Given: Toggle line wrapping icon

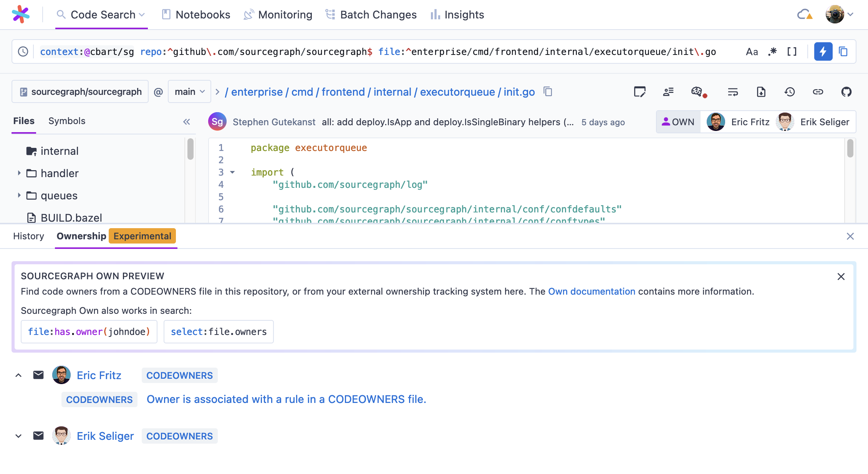Looking at the screenshot, I should 733,92.
